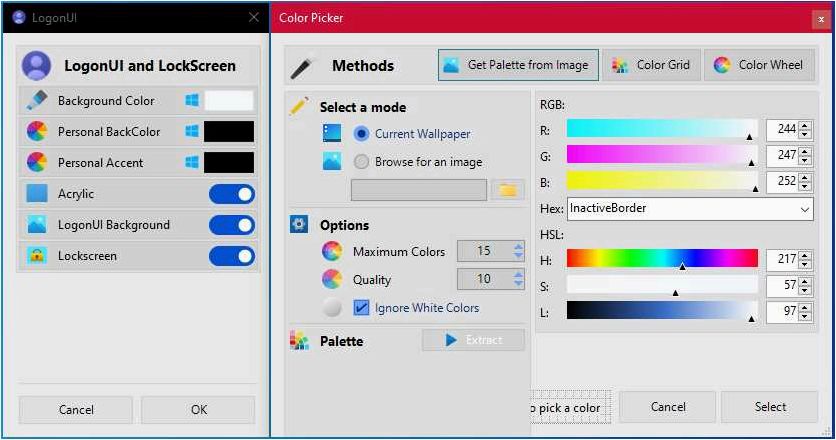Switch to the Color Wheel method

coord(760,65)
